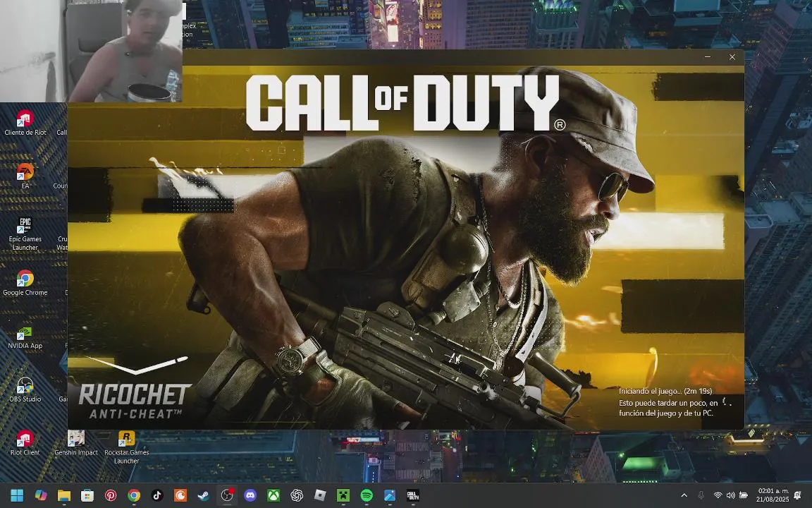Switch to OBS Studio in the taskbar
This screenshot has width=812, height=508.
point(227,495)
